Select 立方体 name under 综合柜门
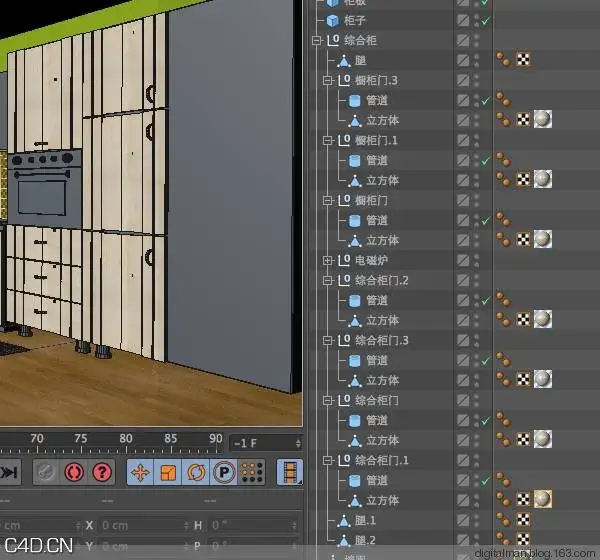Viewport: 600px width, 560px height. 382,440
